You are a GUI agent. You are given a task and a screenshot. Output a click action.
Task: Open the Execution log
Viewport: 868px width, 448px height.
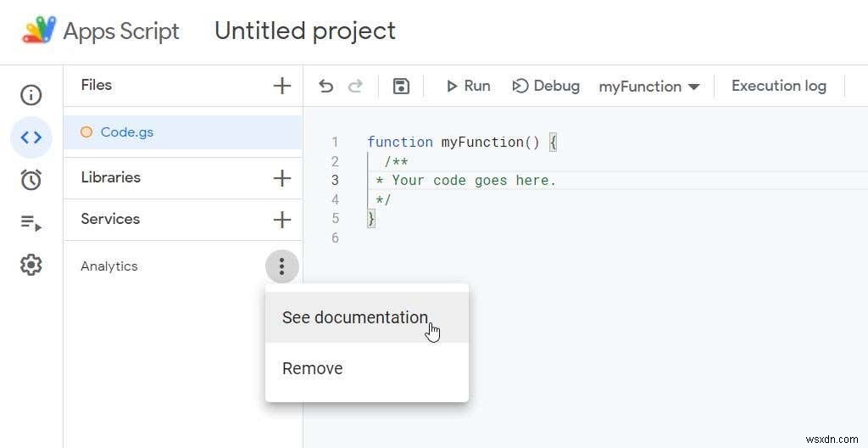point(779,86)
